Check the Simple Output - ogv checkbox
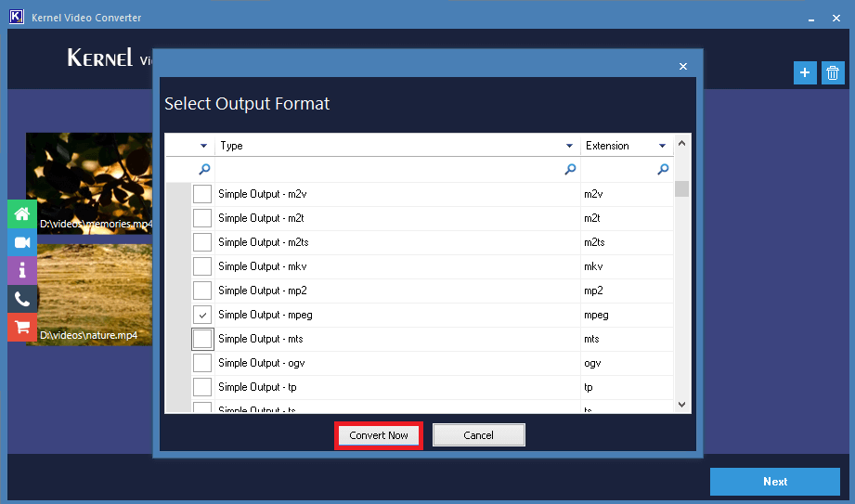The width and height of the screenshot is (855, 504). pos(202,363)
